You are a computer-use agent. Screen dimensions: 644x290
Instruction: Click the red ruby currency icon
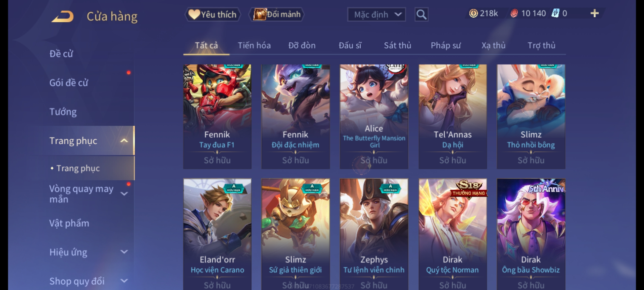point(514,13)
